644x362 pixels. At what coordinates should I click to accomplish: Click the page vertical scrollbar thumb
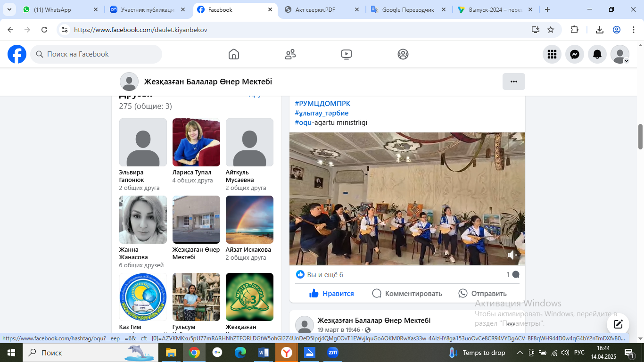(x=640, y=137)
